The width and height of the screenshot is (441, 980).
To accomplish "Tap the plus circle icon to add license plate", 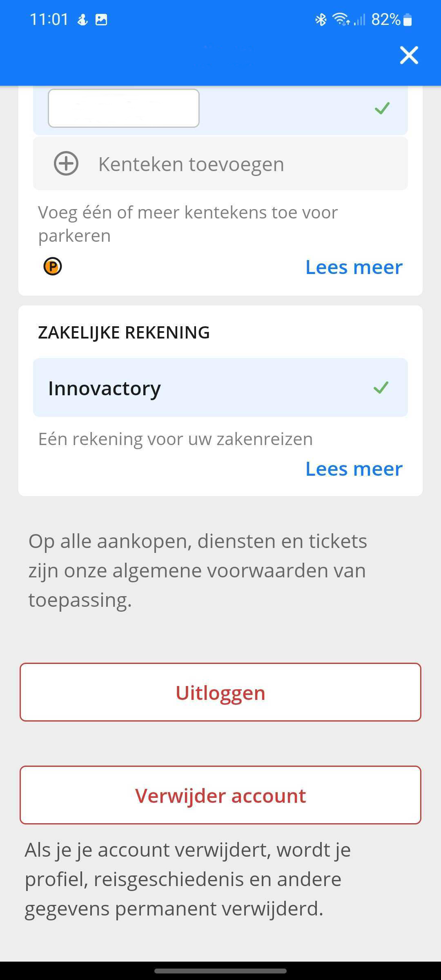I will pyautogui.click(x=66, y=163).
